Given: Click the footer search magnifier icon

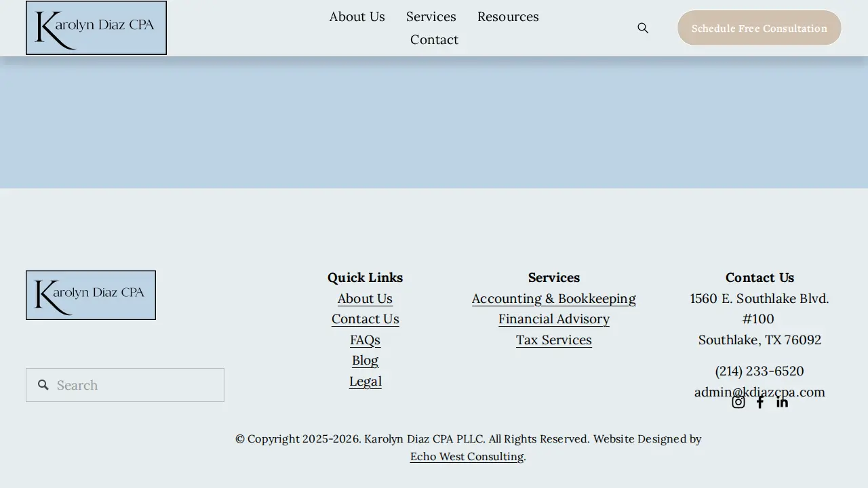Looking at the screenshot, I should click(43, 385).
